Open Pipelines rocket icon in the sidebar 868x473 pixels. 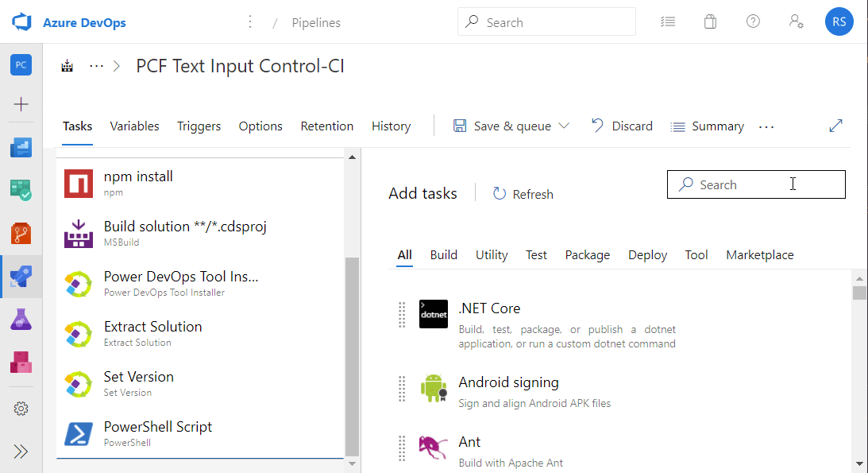coord(21,277)
